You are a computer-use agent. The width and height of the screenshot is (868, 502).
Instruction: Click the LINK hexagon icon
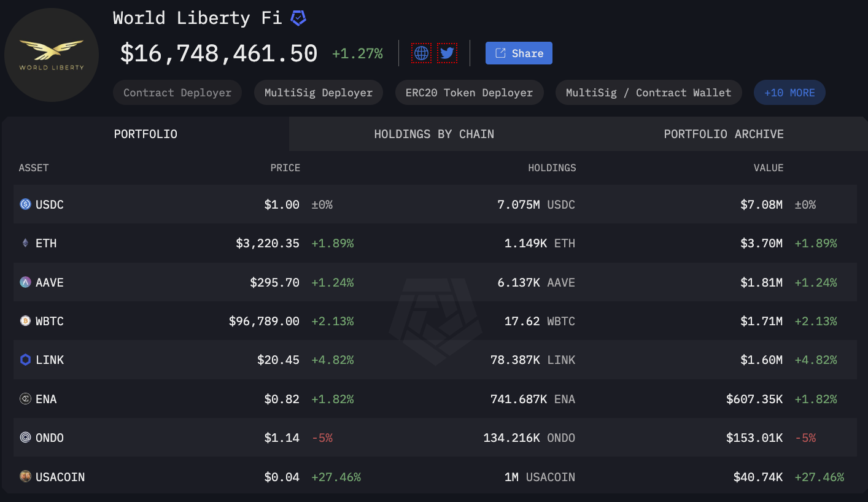[x=25, y=360]
